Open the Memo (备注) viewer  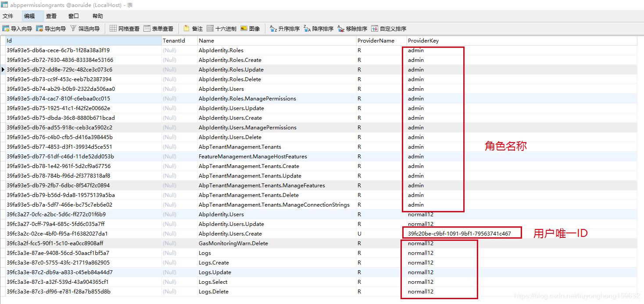point(193,29)
